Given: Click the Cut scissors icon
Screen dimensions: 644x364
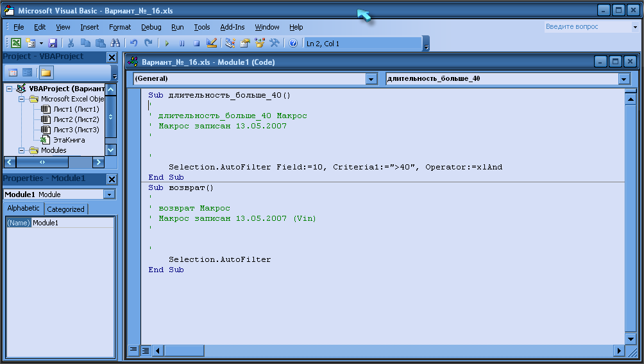Looking at the screenshot, I should click(71, 43).
